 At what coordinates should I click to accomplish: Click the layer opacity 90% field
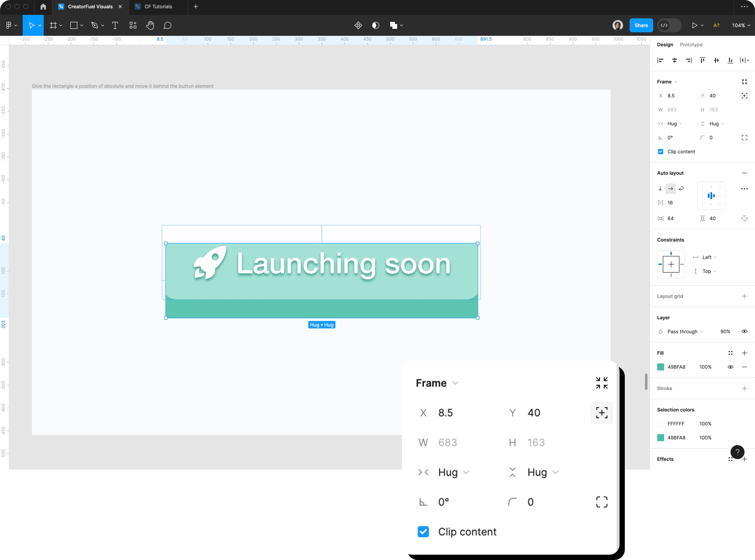[725, 331]
